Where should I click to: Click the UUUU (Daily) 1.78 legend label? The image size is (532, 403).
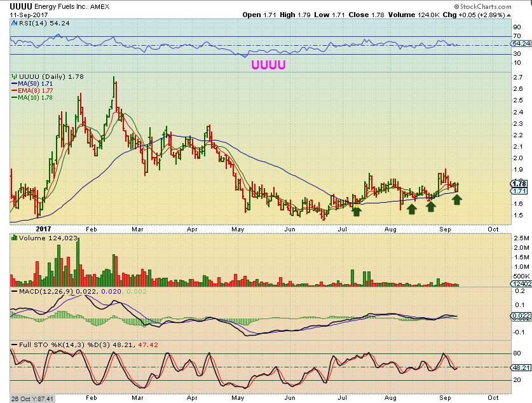(x=51, y=77)
